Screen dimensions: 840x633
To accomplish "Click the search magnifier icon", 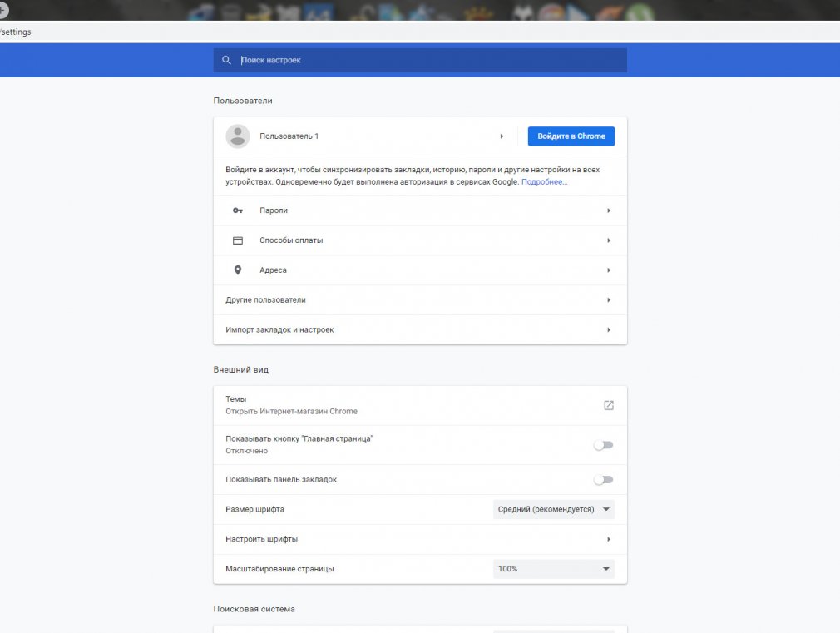I will click(x=226, y=60).
